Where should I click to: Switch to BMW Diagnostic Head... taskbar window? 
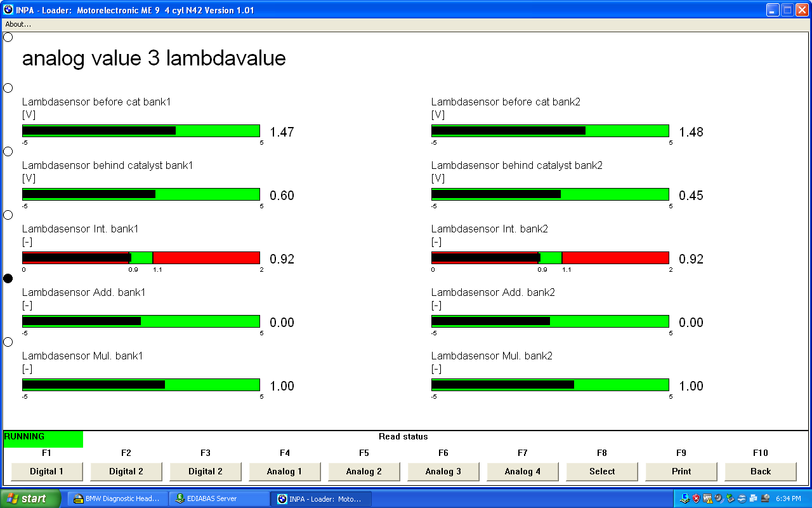coord(117,498)
